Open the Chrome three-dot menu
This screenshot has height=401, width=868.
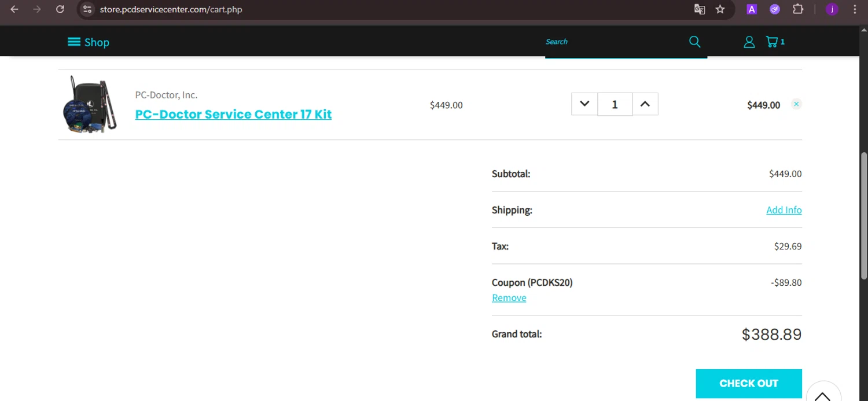coord(855,9)
